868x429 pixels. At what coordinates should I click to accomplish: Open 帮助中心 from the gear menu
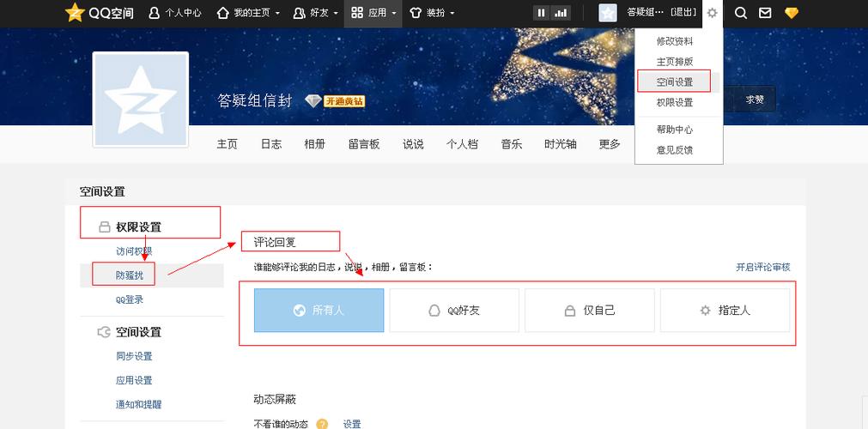[674, 130]
